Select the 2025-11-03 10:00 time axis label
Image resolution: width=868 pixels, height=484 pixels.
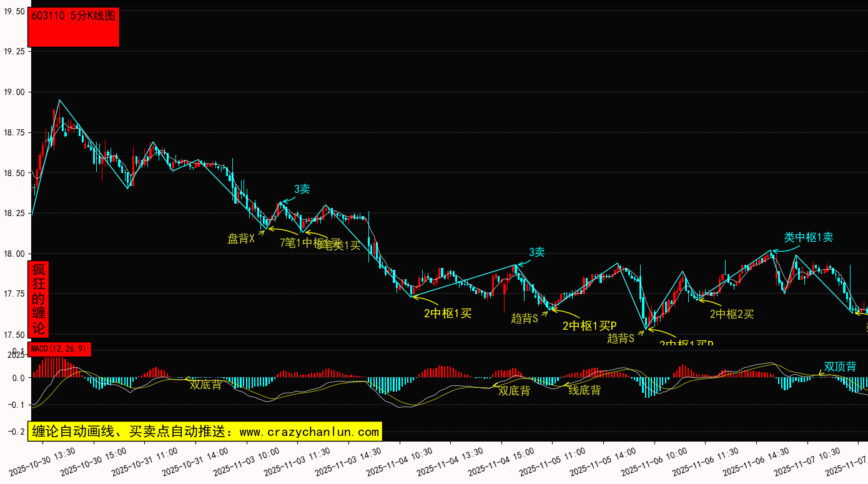pos(247,461)
